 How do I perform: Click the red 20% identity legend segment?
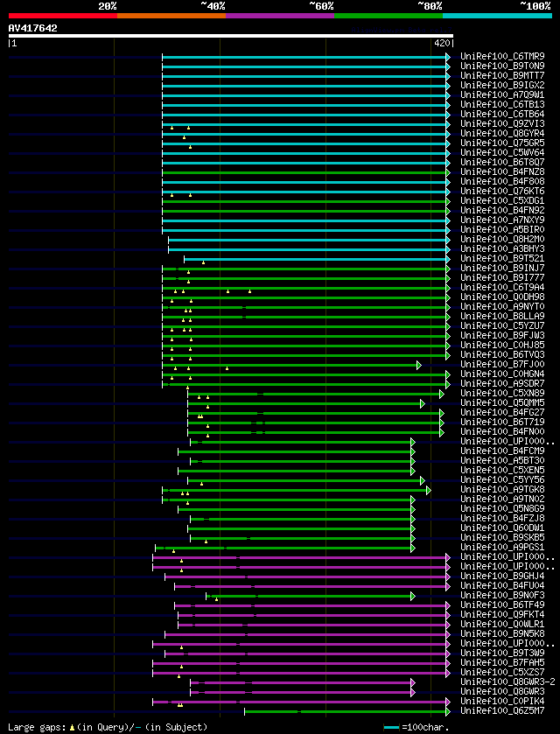(x=63, y=16)
